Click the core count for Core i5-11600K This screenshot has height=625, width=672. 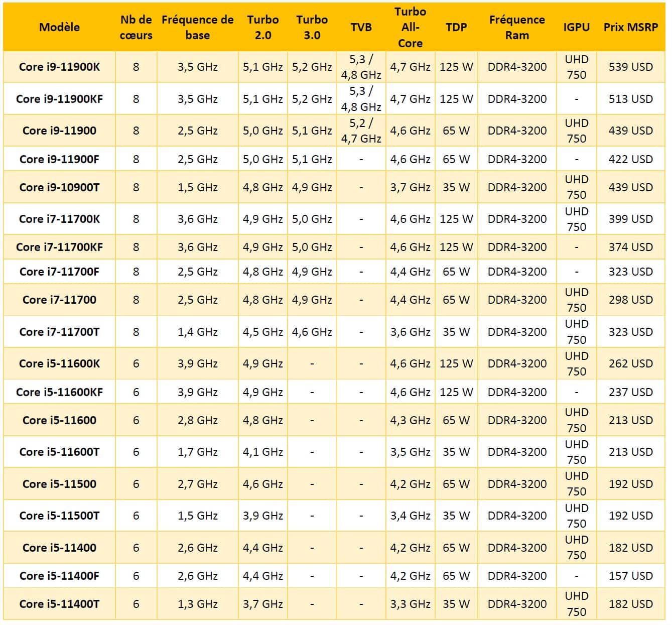136,363
